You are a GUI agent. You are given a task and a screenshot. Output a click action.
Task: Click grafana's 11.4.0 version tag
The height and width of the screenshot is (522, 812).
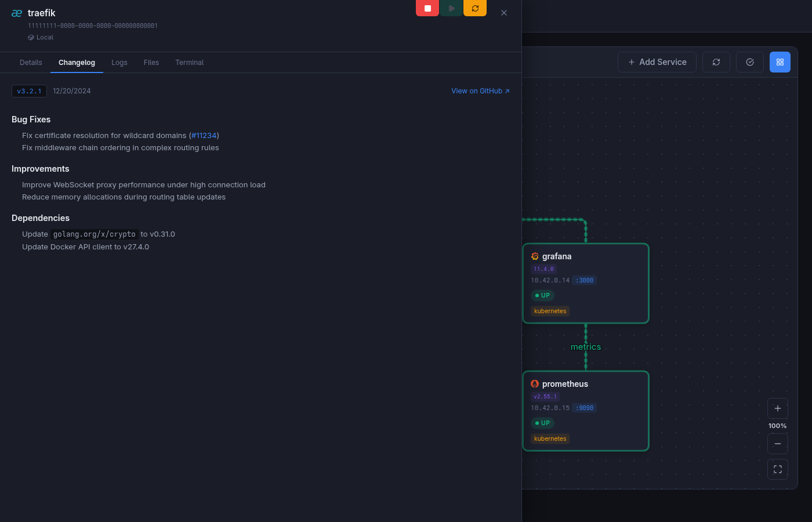(544, 269)
